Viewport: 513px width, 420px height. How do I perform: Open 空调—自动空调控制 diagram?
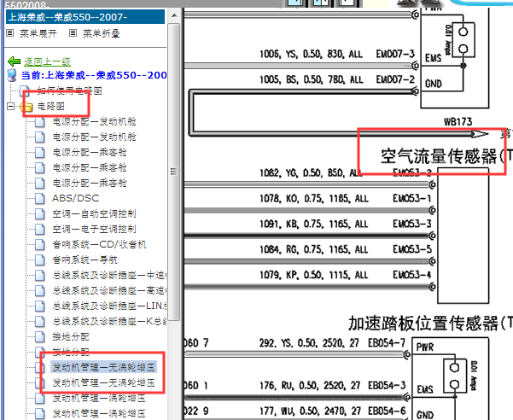pos(94,213)
